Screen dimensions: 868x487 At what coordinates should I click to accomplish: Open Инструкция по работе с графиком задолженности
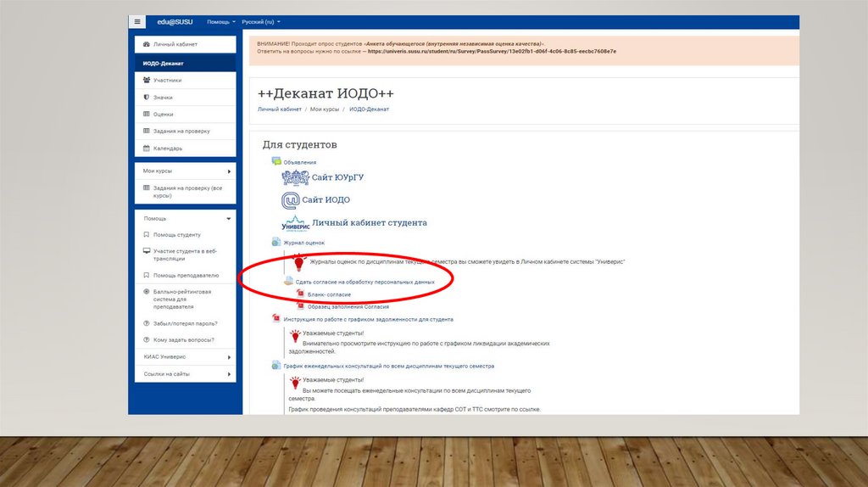pos(368,320)
